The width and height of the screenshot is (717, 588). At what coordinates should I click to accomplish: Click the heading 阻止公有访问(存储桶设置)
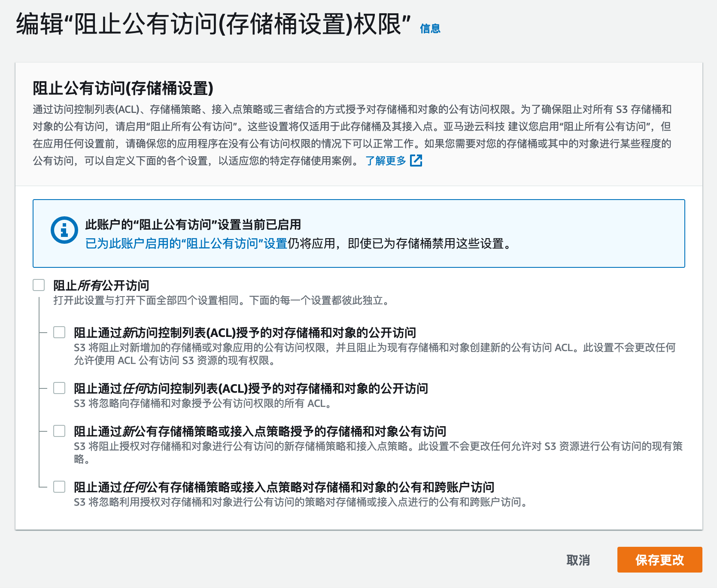[x=123, y=88]
